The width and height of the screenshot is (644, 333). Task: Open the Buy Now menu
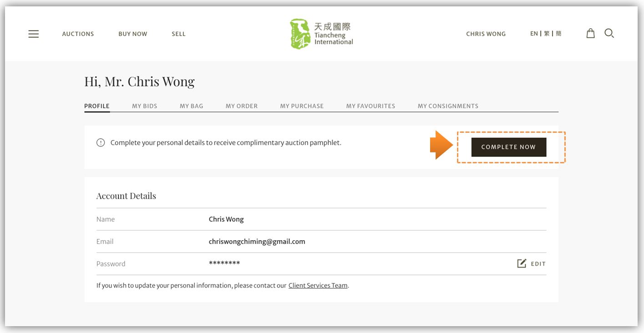(x=133, y=34)
